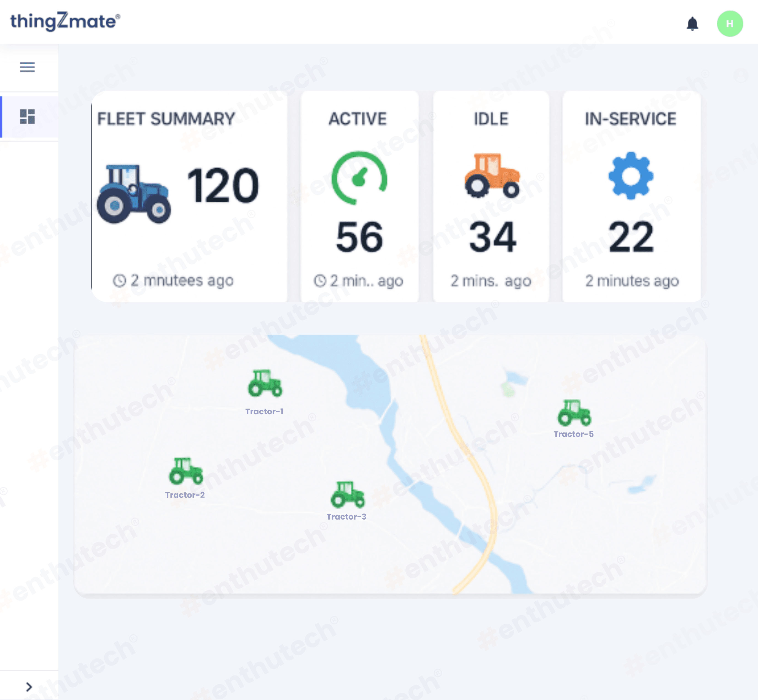Select Tractor-3 marker on the map
This screenshot has height=700, width=758.
pyautogui.click(x=347, y=494)
